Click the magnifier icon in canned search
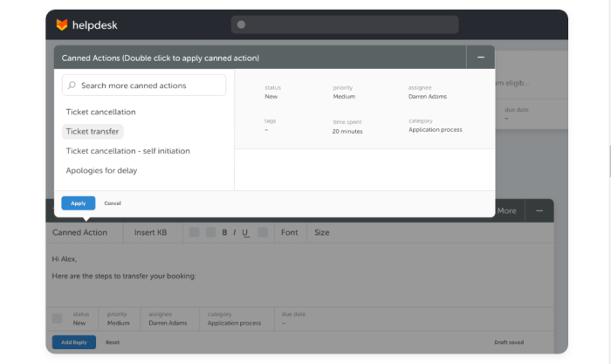This screenshot has width=611, height=364. pyautogui.click(x=72, y=86)
